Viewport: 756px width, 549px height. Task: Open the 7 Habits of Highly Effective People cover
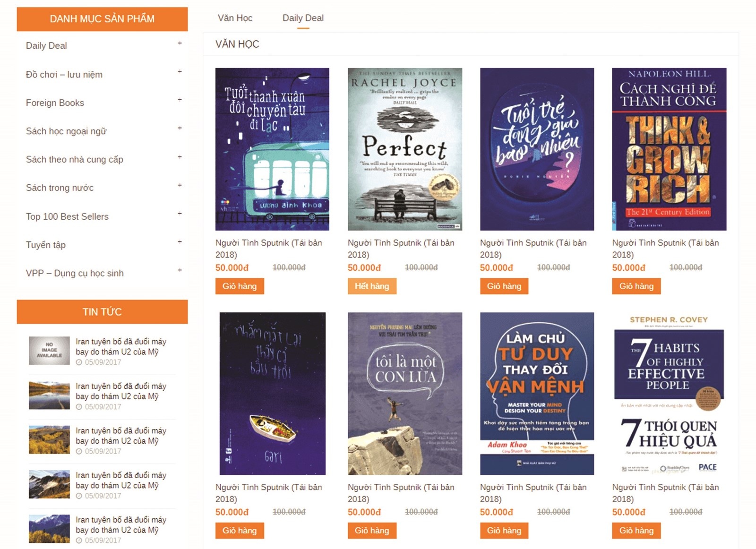pyautogui.click(x=669, y=394)
